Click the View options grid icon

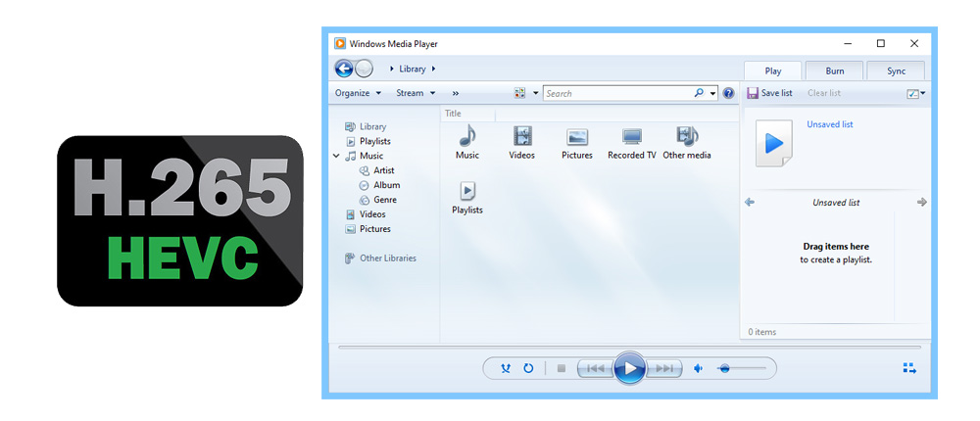pyautogui.click(x=519, y=93)
